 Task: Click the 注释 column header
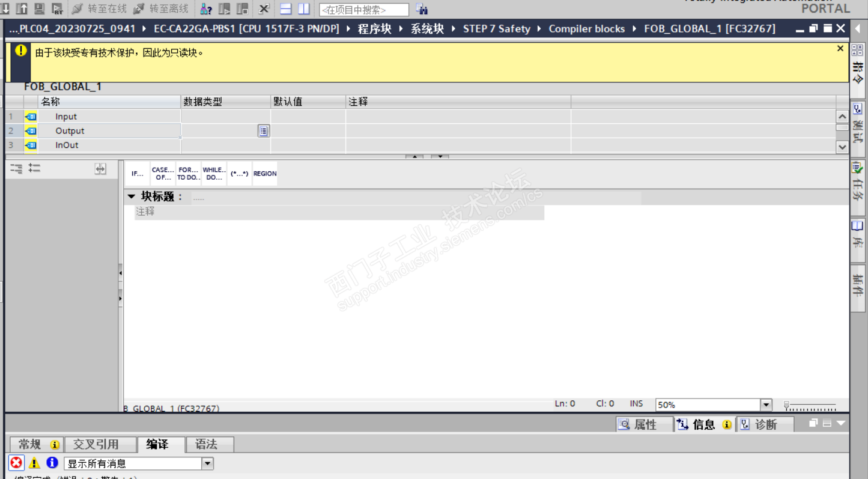pos(458,102)
